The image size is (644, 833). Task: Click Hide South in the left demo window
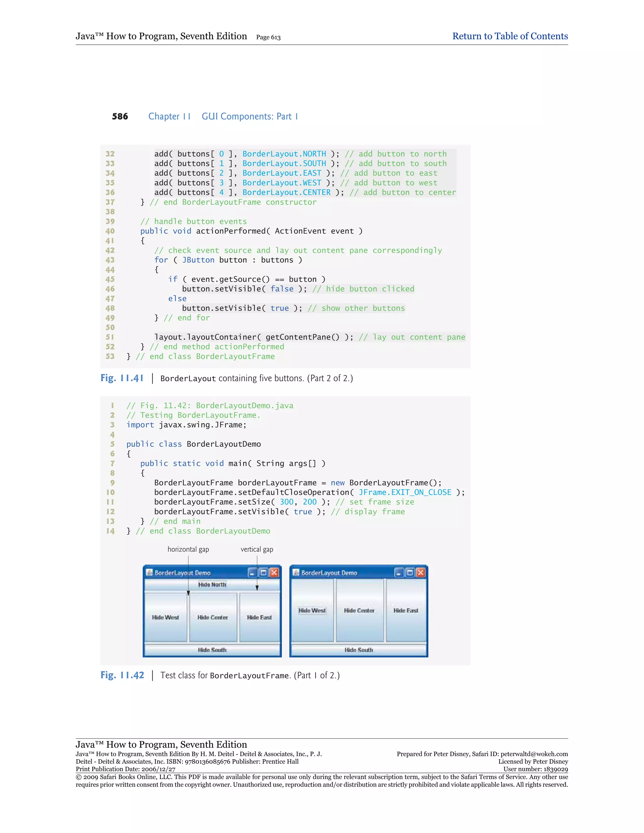[x=212, y=649]
